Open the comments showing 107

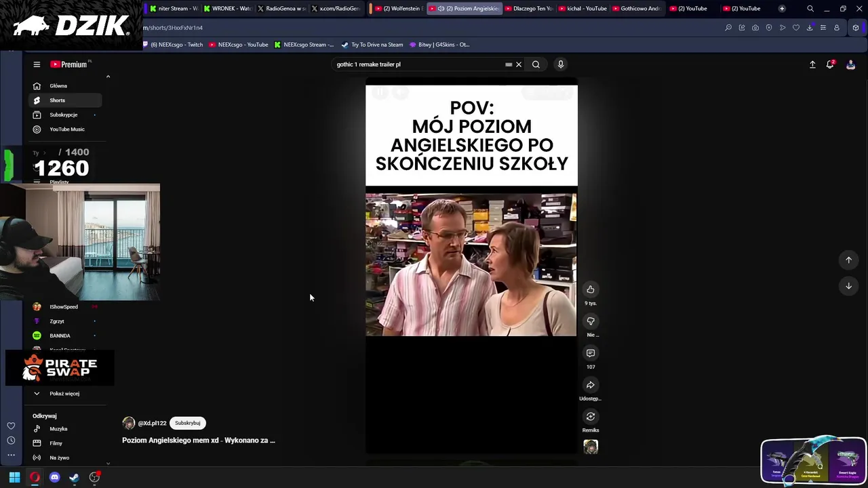click(x=591, y=353)
